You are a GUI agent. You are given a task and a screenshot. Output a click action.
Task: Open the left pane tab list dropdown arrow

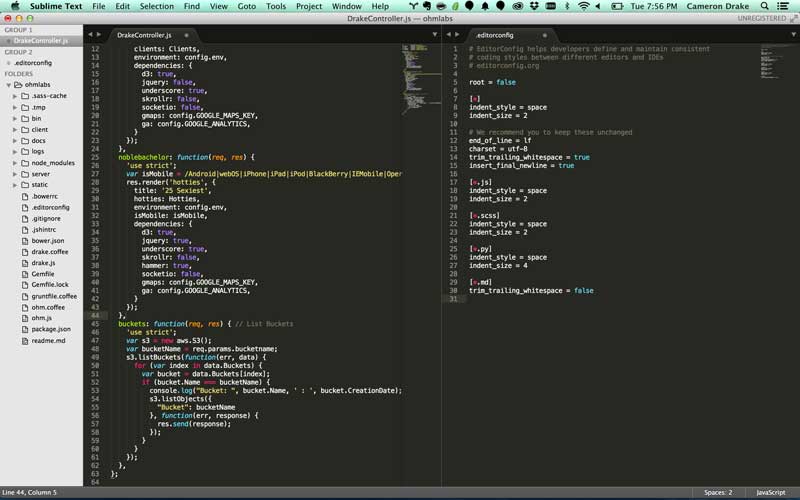[435, 35]
